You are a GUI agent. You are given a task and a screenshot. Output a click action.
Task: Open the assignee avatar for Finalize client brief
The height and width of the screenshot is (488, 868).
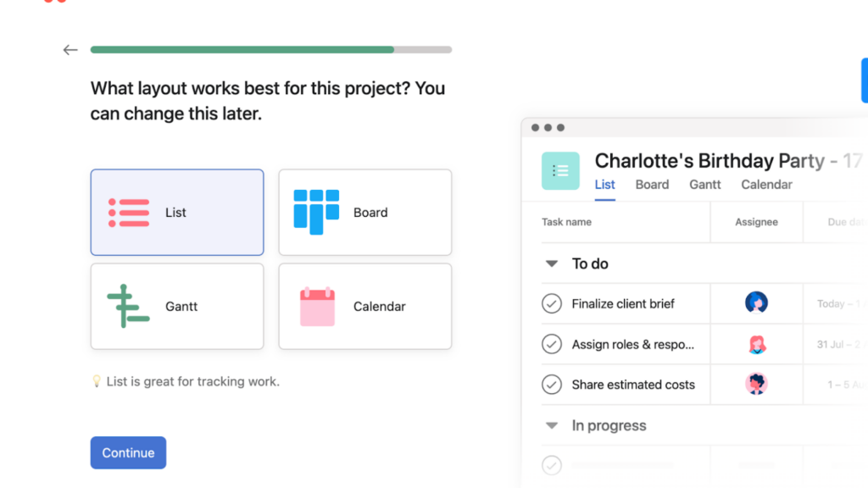pos(756,302)
